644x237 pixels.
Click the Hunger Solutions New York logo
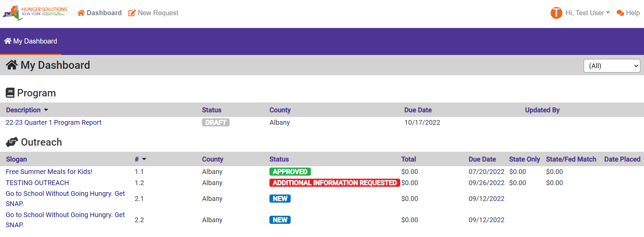coord(35,13)
